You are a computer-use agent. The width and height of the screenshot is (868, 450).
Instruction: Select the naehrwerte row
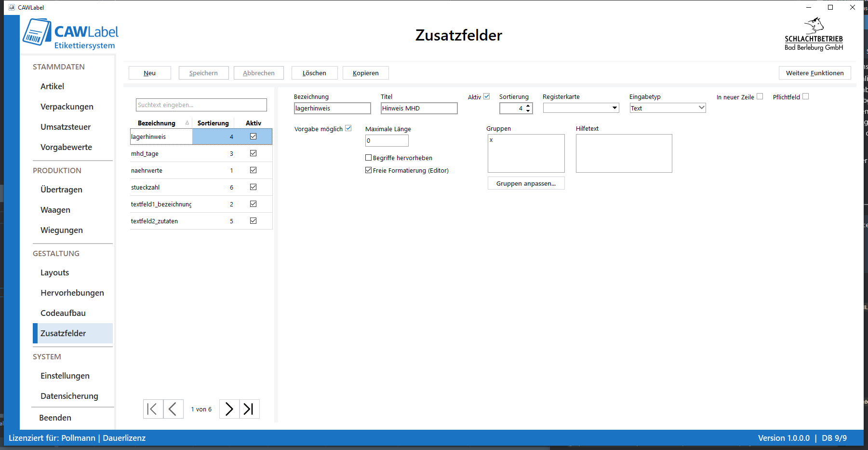pyautogui.click(x=201, y=170)
